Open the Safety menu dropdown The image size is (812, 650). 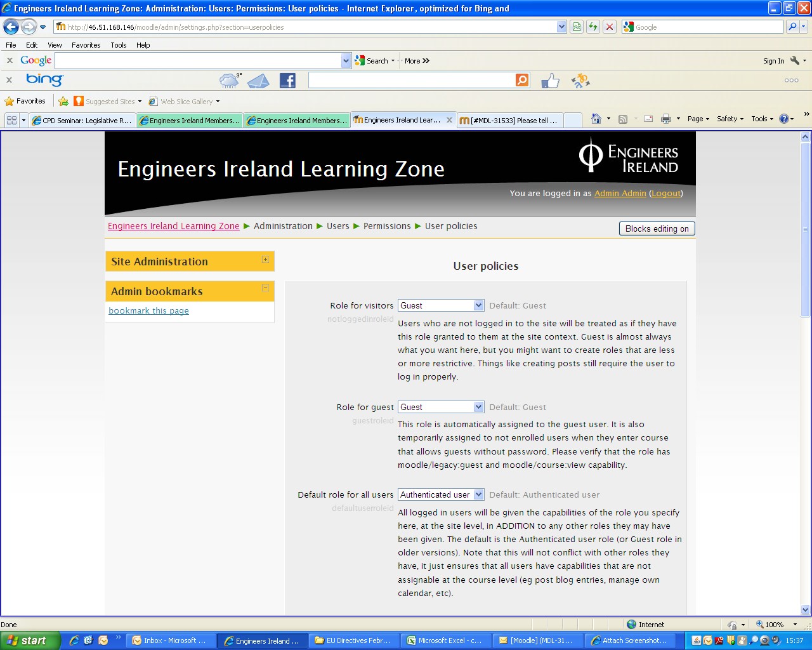(x=730, y=119)
